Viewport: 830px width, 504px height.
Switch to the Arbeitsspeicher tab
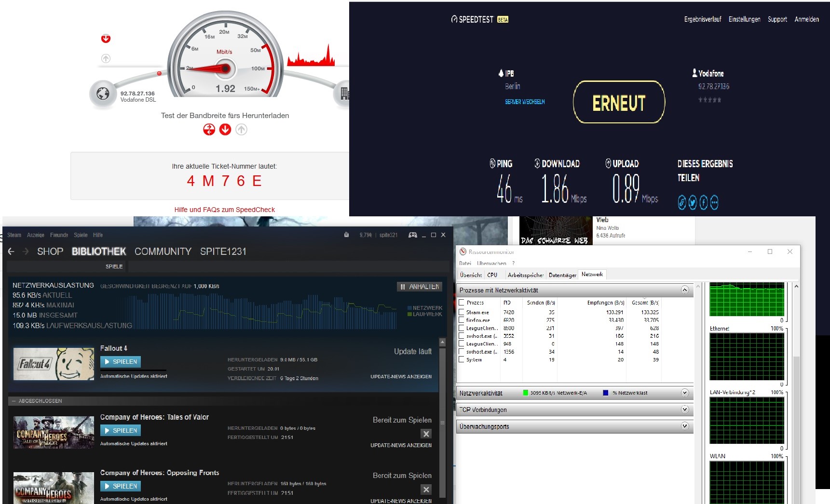(525, 275)
